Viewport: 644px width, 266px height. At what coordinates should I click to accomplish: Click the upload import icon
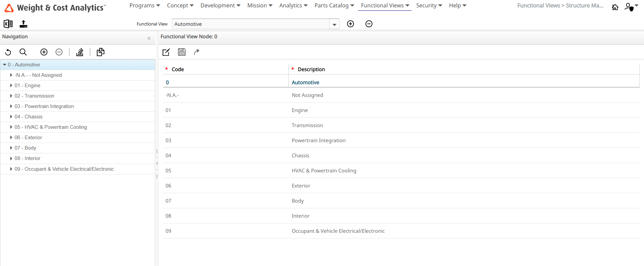coord(23,24)
